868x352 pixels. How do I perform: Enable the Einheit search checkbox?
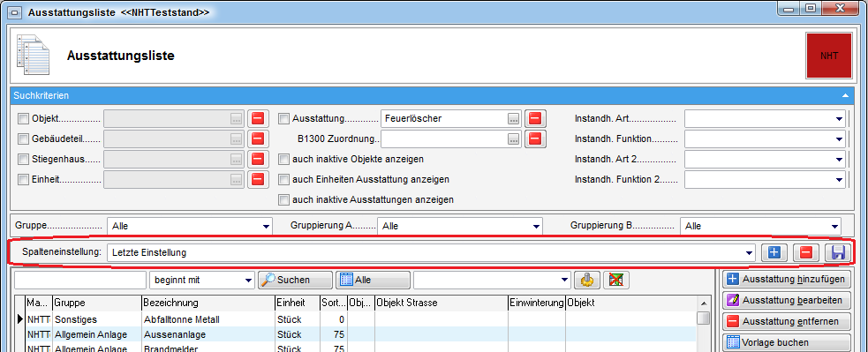(x=23, y=180)
